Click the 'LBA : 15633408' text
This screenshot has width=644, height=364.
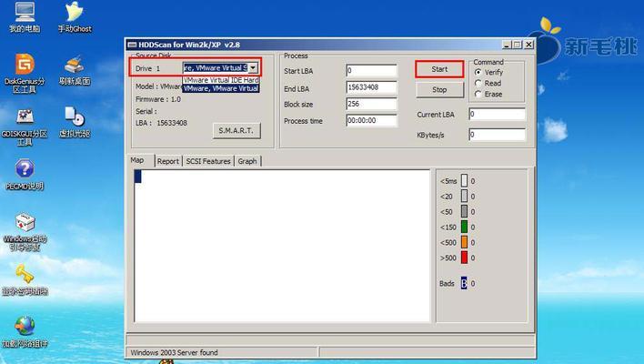pyautogui.click(x=161, y=123)
